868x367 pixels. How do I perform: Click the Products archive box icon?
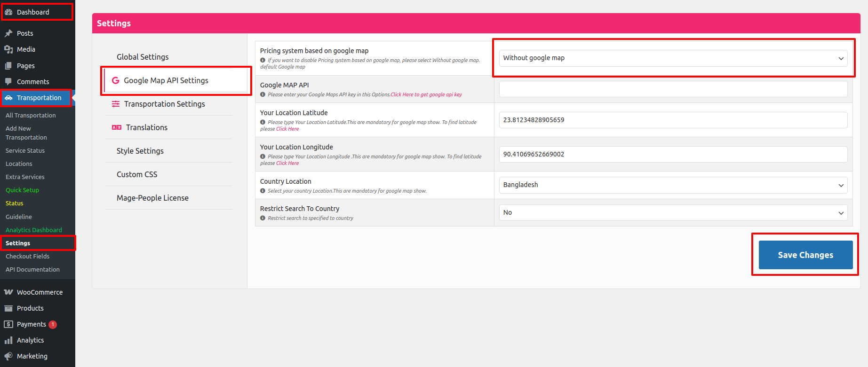tap(8, 308)
